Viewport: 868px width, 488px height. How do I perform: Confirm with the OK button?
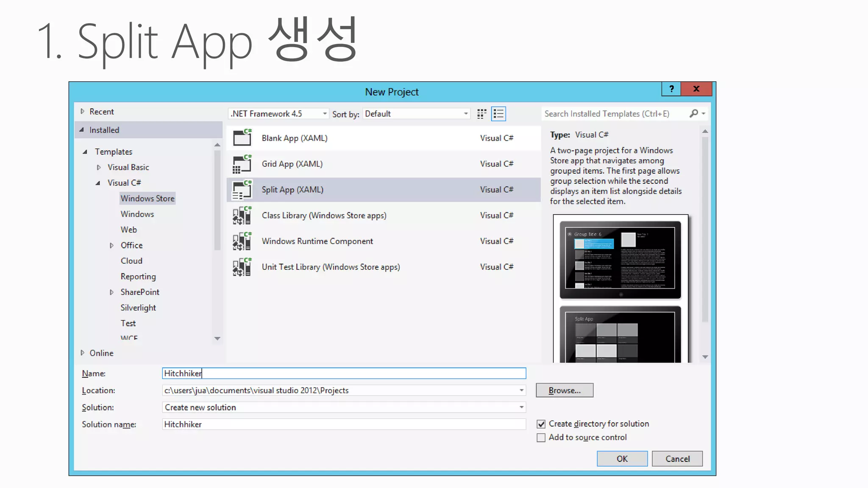point(622,459)
